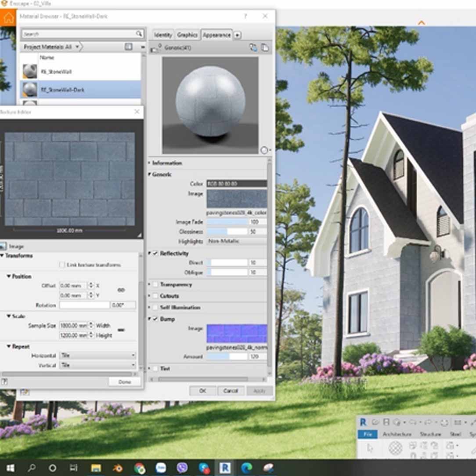Open the Horizontal repeat dropdown
This screenshot has height=476, width=476.
[x=97, y=355]
